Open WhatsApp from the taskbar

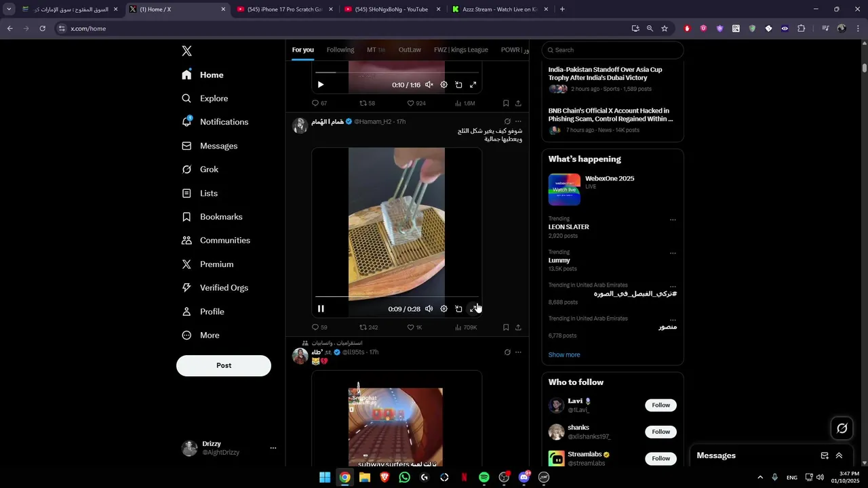click(405, 477)
